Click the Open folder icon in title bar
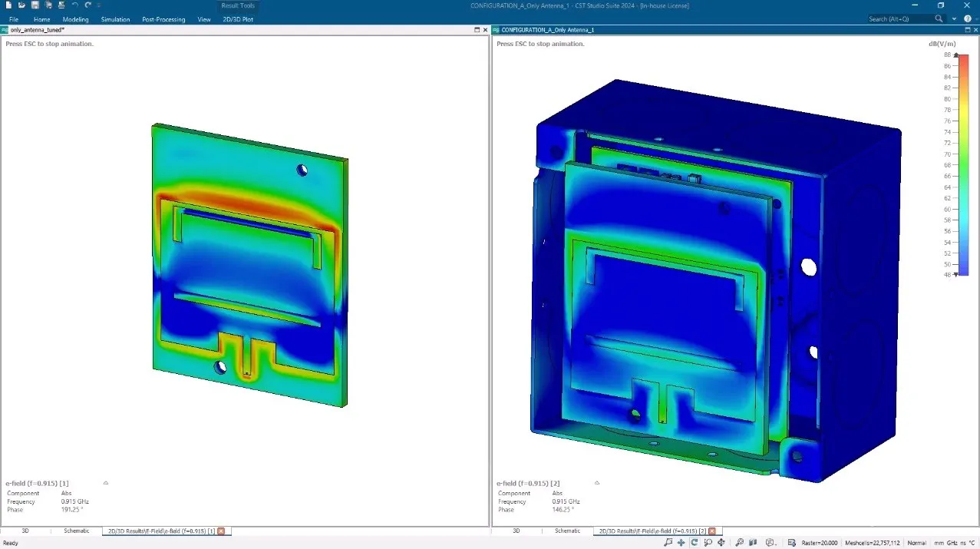The width and height of the screenshot is (980, 549). point(22,5)
